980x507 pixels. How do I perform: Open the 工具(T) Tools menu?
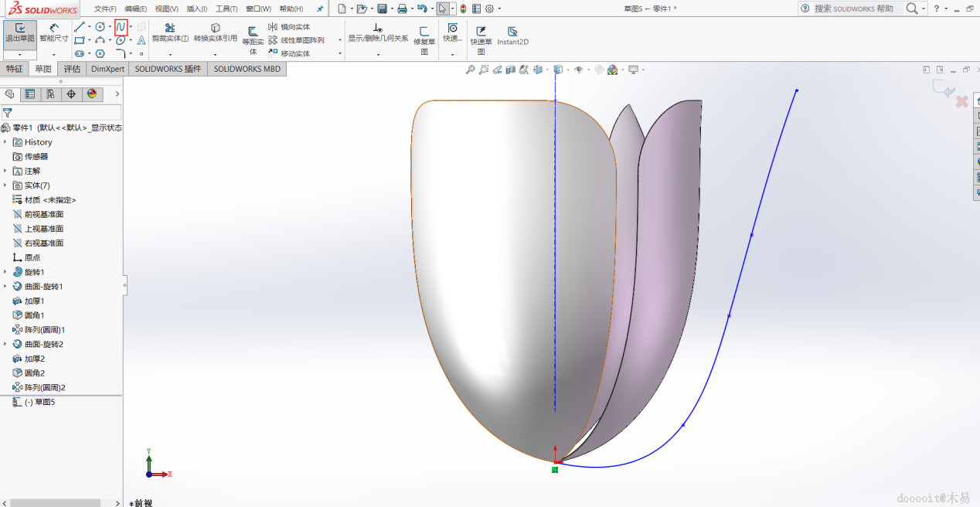coord(226,9)
